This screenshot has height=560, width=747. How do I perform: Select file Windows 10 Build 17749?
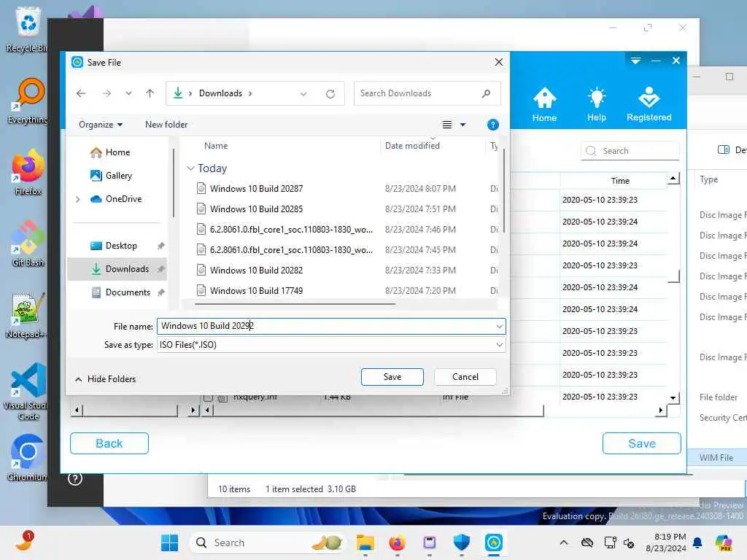256,291
